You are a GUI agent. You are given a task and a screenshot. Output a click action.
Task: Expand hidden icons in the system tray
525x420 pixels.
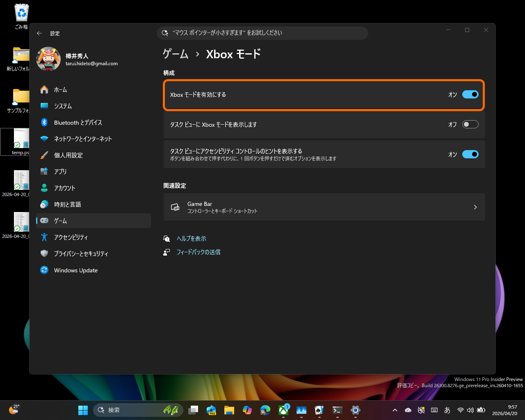pyautogui.click(x=395, y=410)
